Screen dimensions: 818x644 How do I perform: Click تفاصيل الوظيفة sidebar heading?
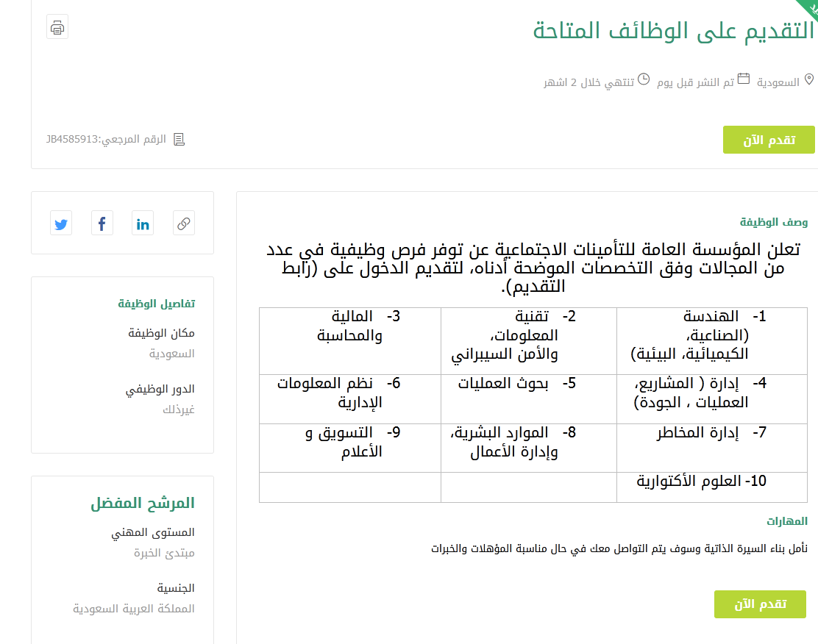click(157, 304)
